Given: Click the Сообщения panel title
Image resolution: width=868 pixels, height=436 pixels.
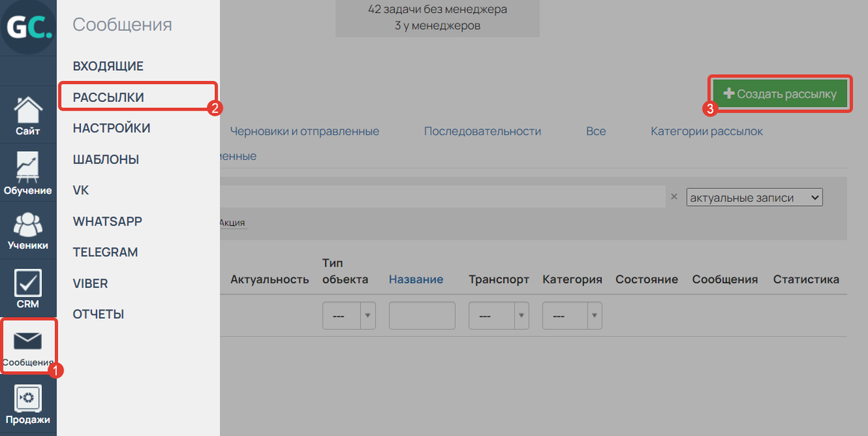Looking at the screenshot, I should (122, 25).
